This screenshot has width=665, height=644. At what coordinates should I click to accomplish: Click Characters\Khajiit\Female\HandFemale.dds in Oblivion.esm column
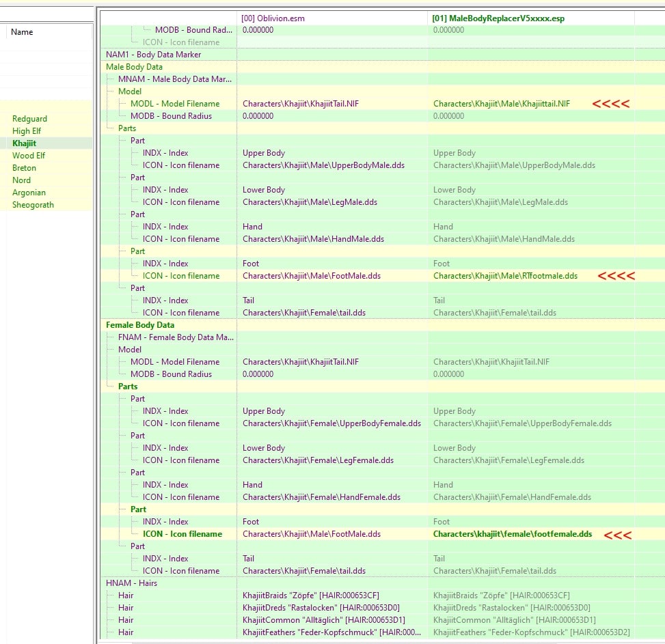pos(321,497)
